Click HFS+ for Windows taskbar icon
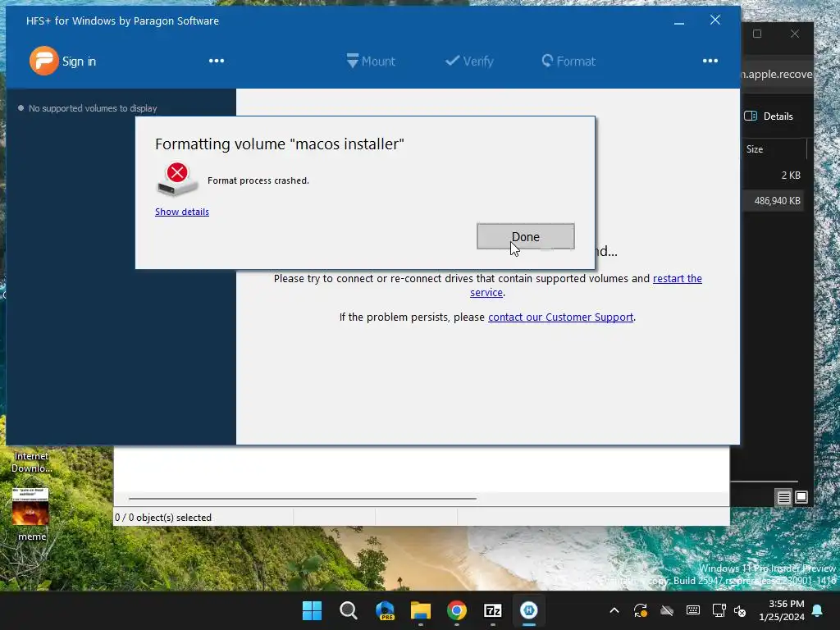 pos(529,610)
